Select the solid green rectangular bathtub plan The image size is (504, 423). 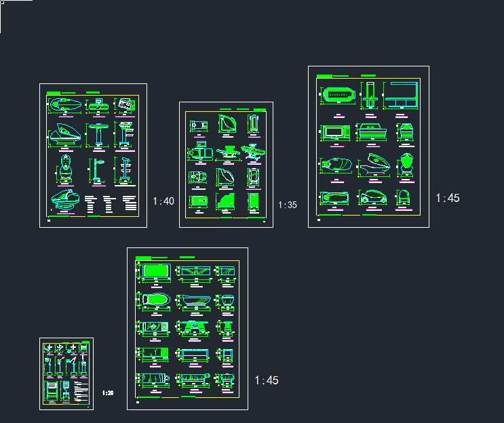point(155,271)
